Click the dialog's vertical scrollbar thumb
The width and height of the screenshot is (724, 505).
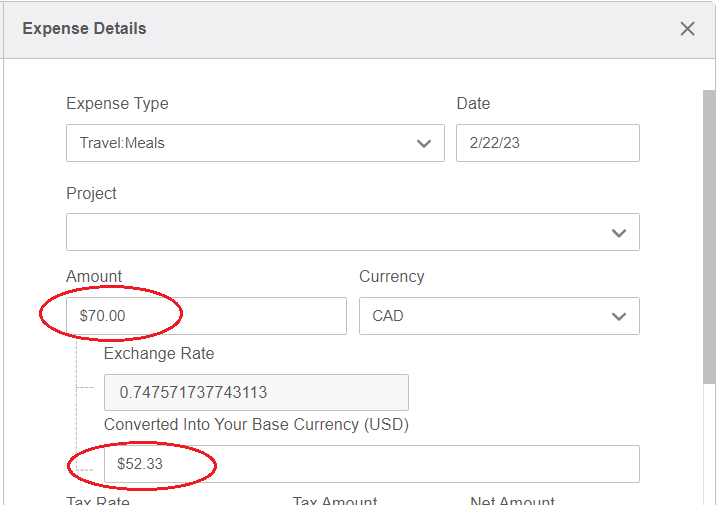click(x=709, y=237)
